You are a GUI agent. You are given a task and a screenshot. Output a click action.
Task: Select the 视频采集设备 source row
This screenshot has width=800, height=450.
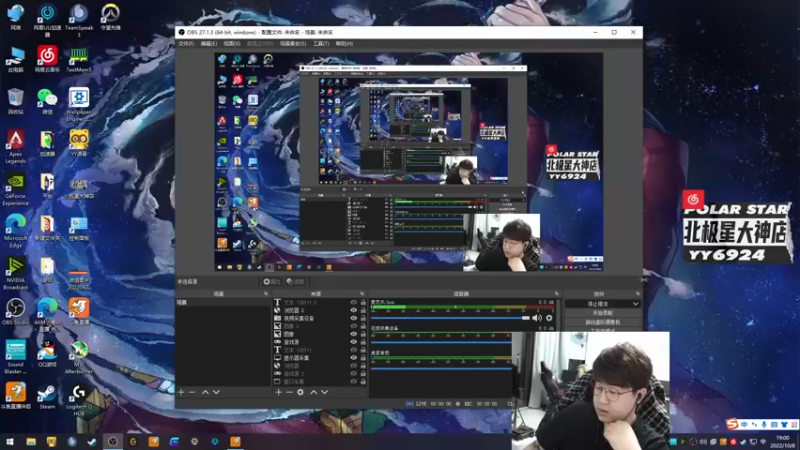pyautogui.click(x=320, y=318)
